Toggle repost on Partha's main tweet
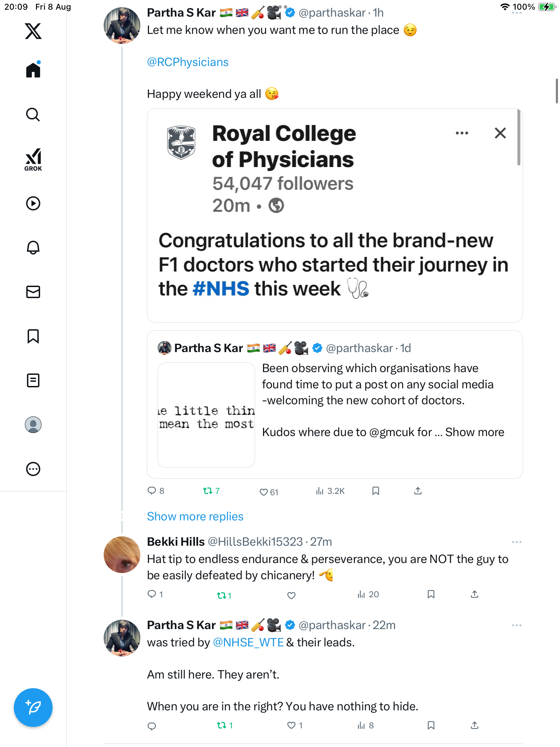Screen dimensions: 560x747 coord(208,491)
